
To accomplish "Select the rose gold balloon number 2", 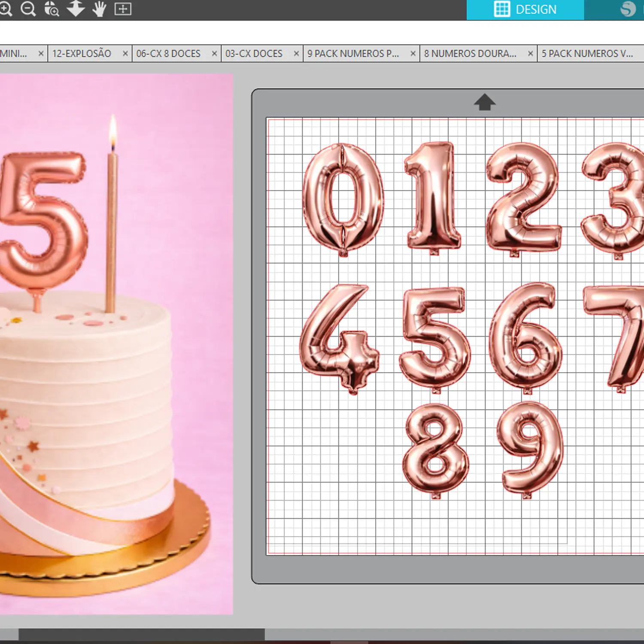I will pyautogui.click(x=523, y=200).
